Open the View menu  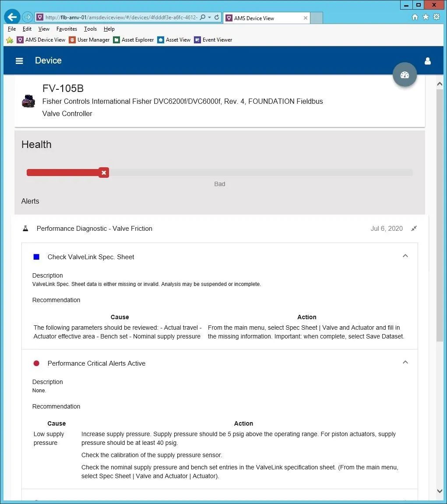pos(44,29)
